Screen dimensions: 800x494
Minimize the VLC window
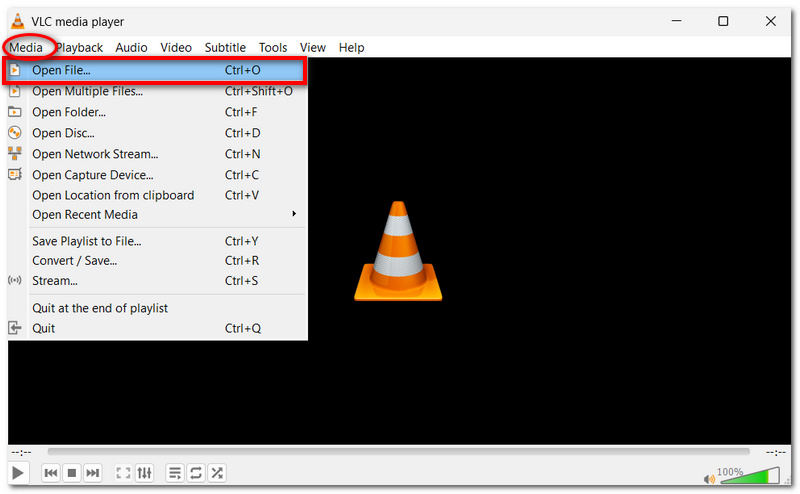677,21
